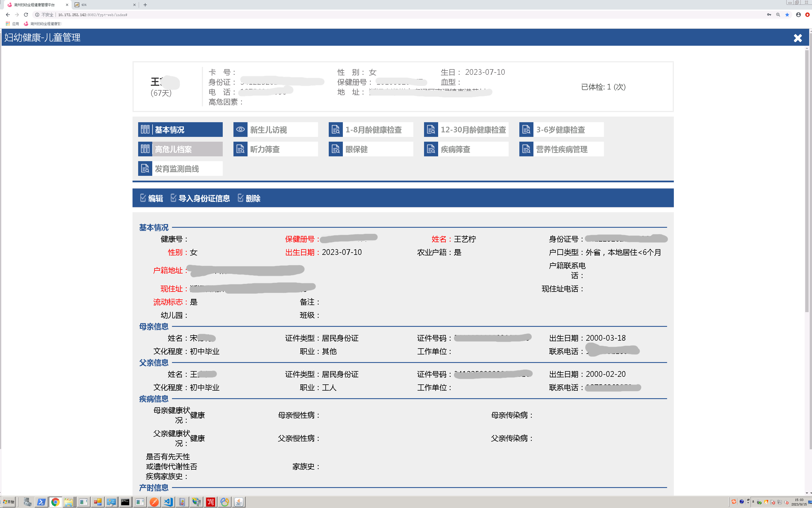
Task: Click the document icon beside 营养性疾病管理
Action: pyautogui.click(x=526, y=149)
